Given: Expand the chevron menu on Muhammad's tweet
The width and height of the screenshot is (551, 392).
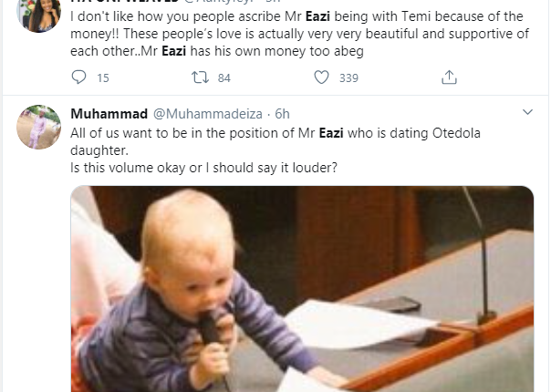Looking at the screenshot, I should point(527,113).
